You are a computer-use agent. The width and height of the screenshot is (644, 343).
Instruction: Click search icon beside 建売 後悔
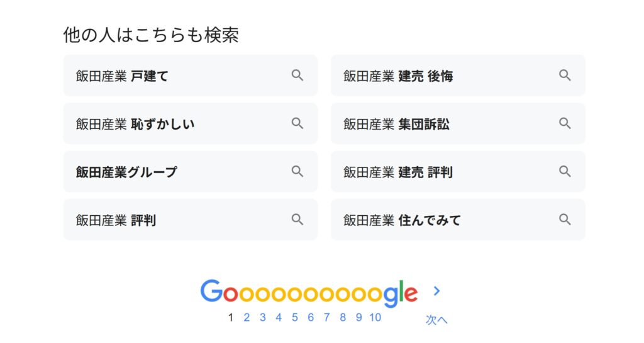(x=565, y=75)
